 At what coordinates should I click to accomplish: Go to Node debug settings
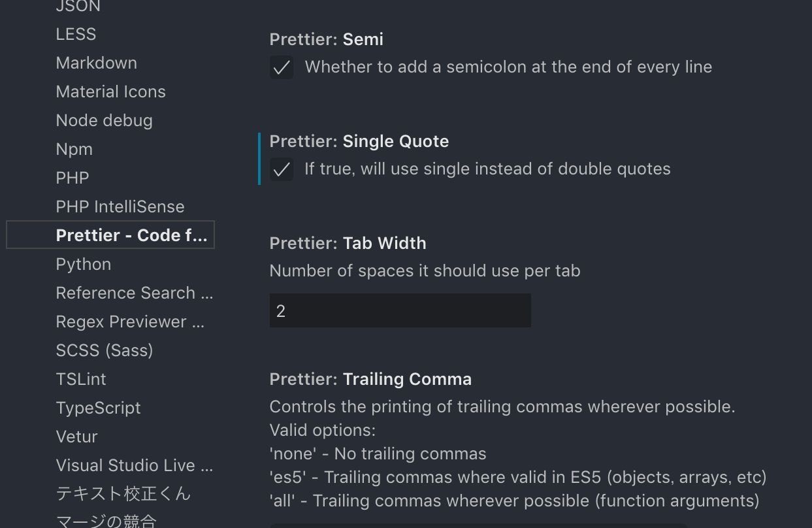(105, 120)
